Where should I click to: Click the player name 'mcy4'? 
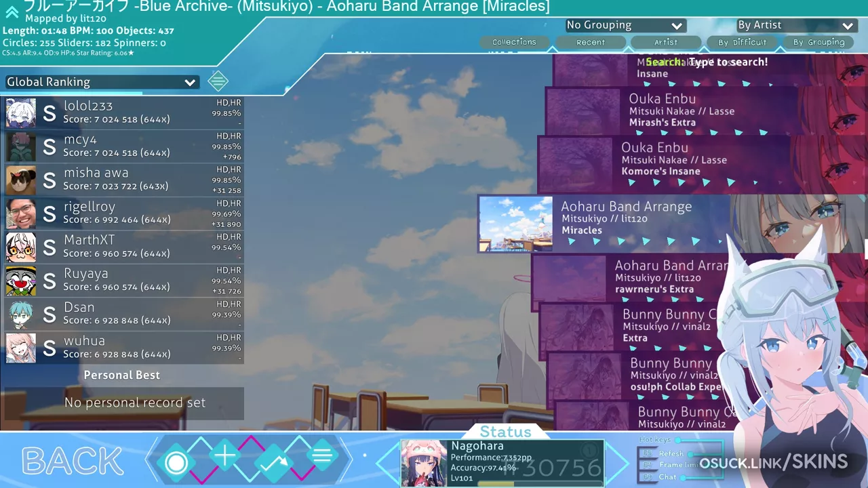[x=80, y=140]
